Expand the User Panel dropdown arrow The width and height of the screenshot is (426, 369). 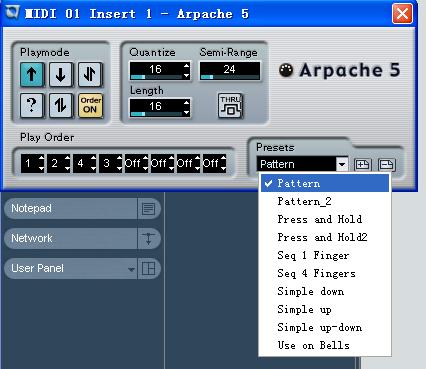(131, 269)
